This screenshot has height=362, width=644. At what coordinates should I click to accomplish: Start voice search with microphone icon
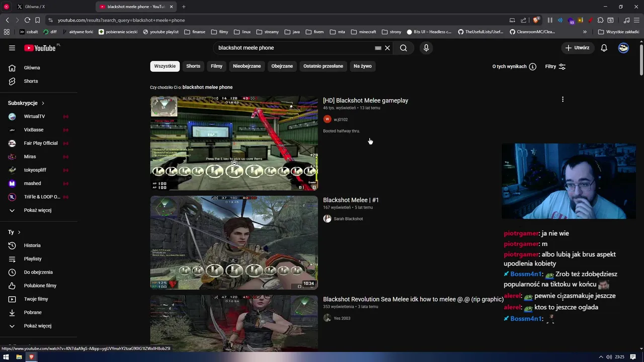426,48
